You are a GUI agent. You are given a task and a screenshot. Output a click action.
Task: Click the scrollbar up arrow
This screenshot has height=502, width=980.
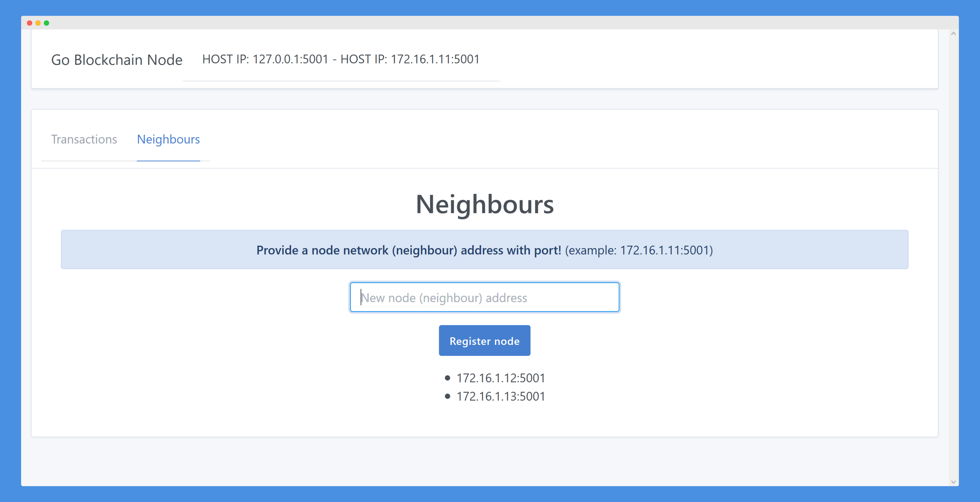pos(953,34)
